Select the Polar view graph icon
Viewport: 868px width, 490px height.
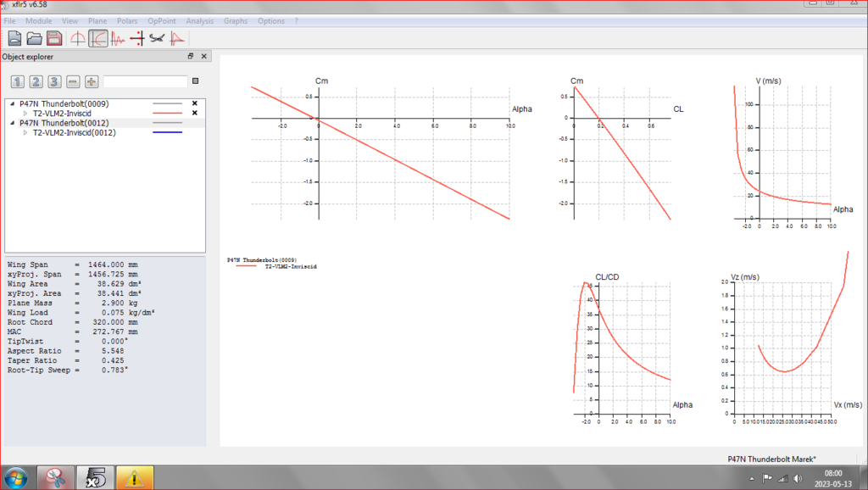[x=98, y=38]
